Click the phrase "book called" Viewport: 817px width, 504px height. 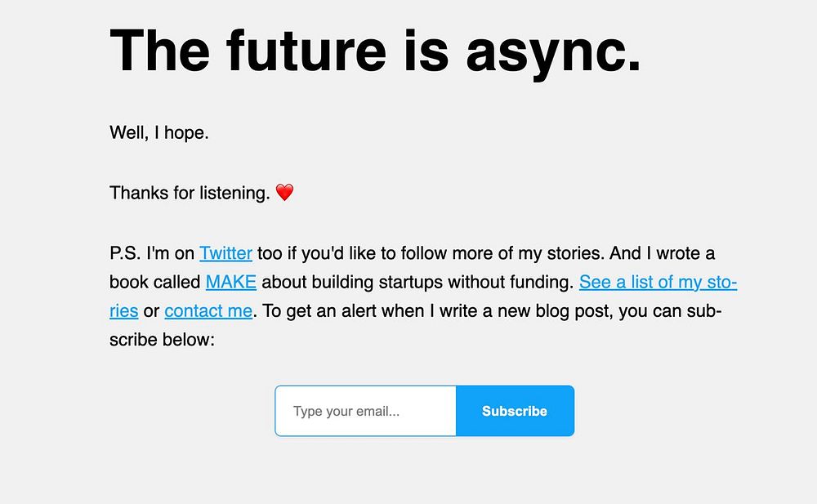(154, 282)
